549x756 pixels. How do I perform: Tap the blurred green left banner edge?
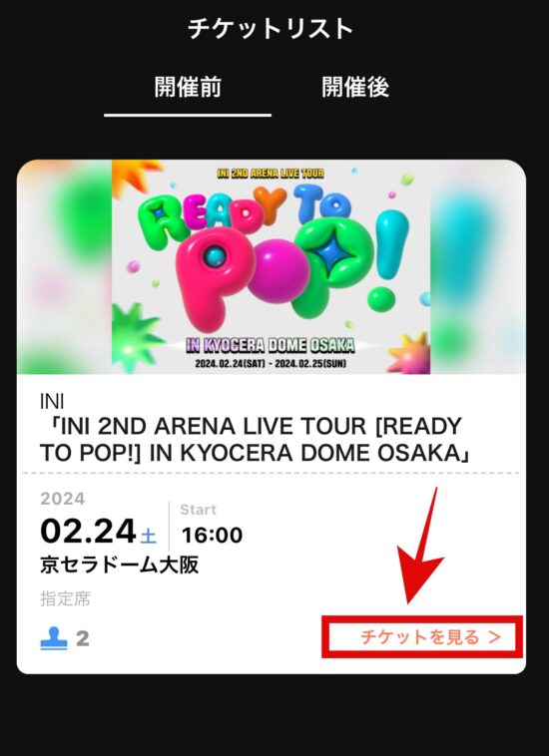pyautogui.click(x=64, y=266)
